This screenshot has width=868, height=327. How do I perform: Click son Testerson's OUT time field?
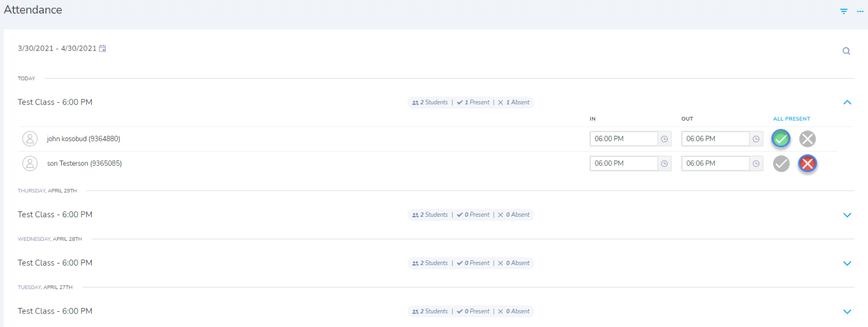(x=715, y=163)
